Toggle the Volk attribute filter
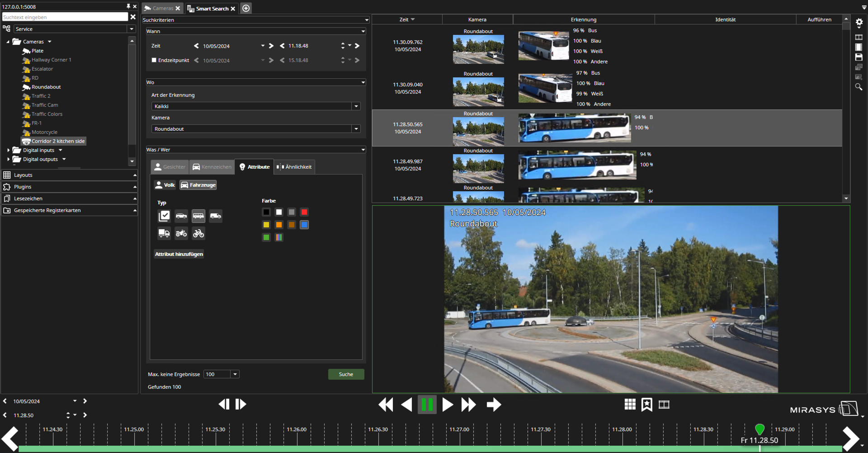 pyautogui.click(x=165, y=185)
